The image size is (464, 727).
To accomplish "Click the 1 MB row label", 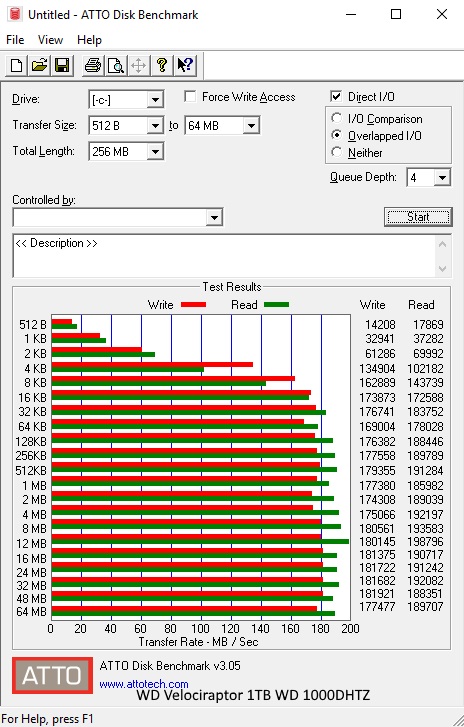I will (x=35, y=485).
